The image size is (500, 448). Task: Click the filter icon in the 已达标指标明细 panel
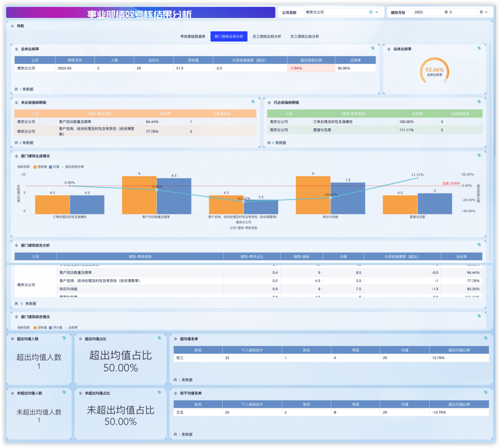tap(479, 102)
